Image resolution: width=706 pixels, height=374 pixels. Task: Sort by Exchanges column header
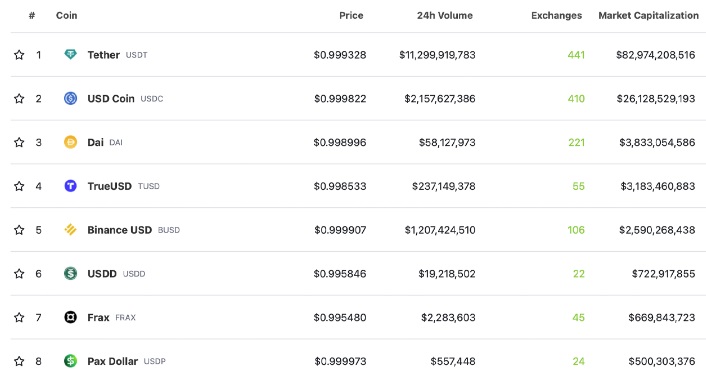557,15
